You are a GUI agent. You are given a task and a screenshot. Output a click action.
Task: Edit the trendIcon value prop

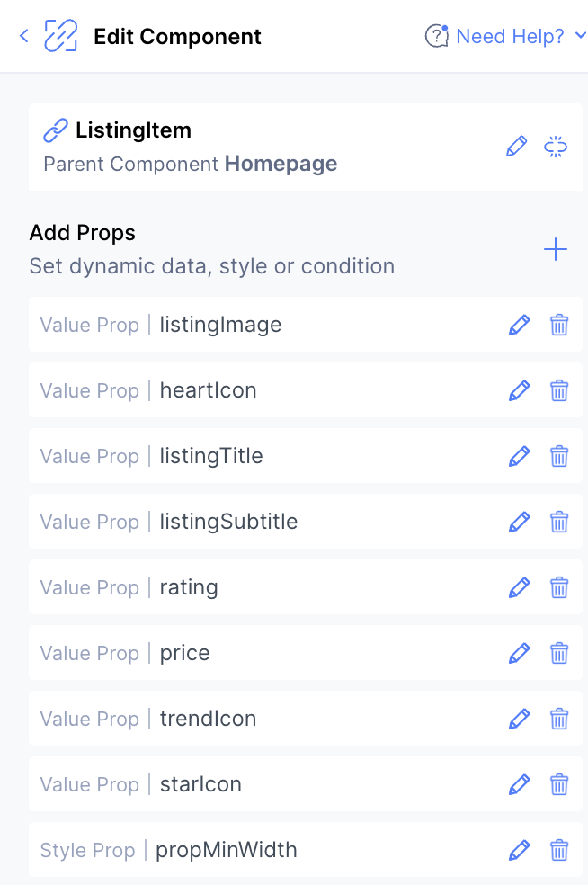coord(520,719)
